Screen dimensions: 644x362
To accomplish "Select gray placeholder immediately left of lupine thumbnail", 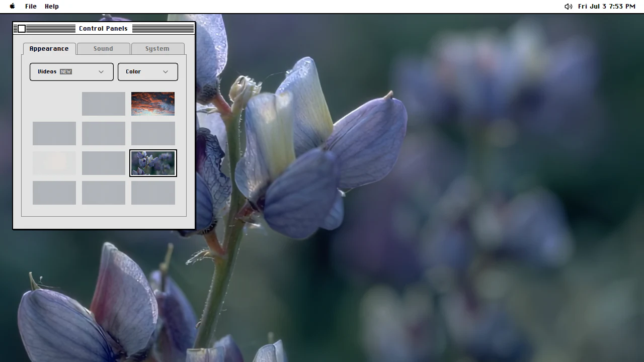I will (104, 163).
